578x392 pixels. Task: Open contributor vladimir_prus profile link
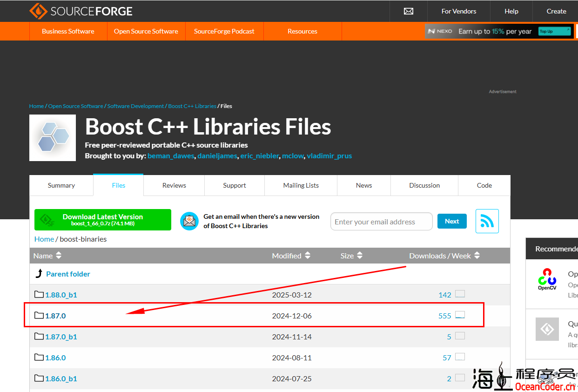tap(329, 156)
